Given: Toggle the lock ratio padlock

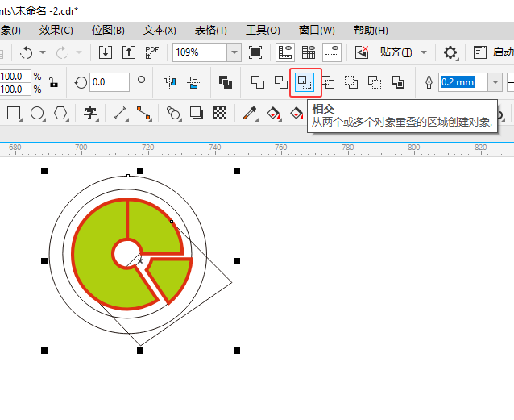Looking at the screenshot, I should pyautogui.click(x=53, y=82).
